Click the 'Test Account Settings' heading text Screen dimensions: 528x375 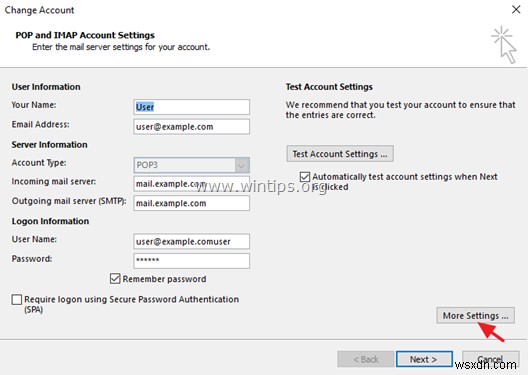[329, 87]
